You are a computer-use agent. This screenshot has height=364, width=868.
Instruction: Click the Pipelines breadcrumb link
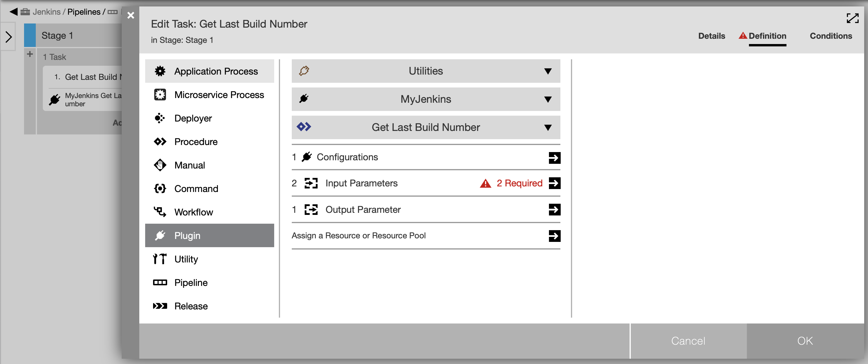click(84, 12)
